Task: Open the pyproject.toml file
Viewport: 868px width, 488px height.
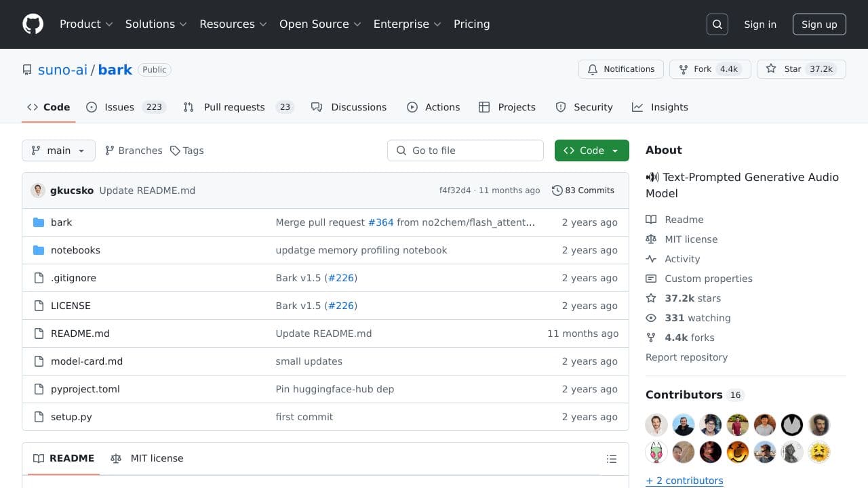Action: [85, 389]
